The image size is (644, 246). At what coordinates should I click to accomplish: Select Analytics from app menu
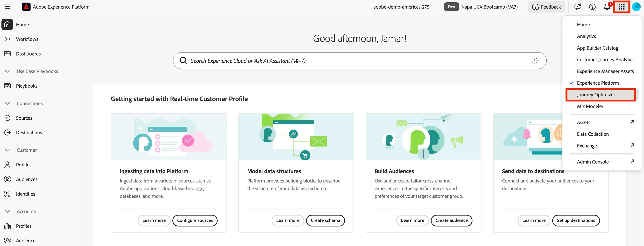(x=586, y=36)
